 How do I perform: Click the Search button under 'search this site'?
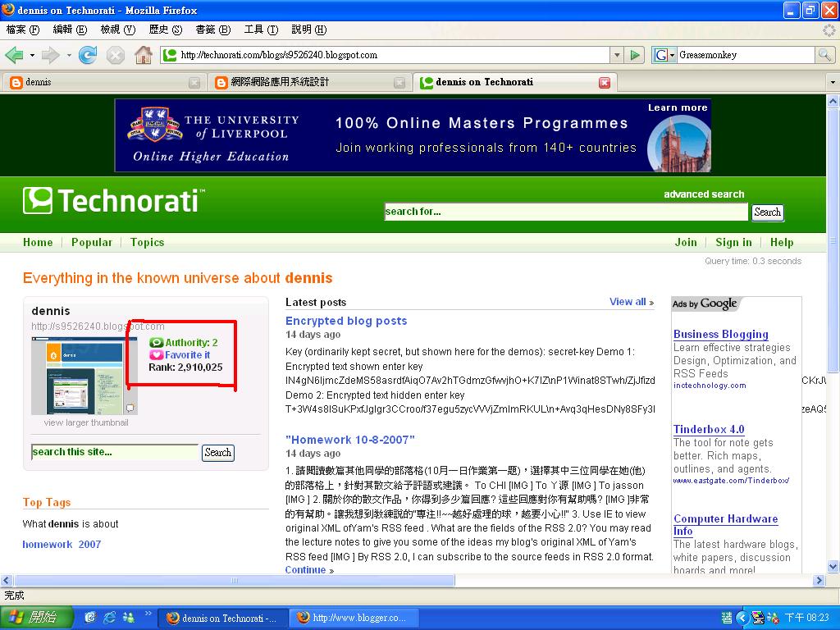(x=218, y=453)
